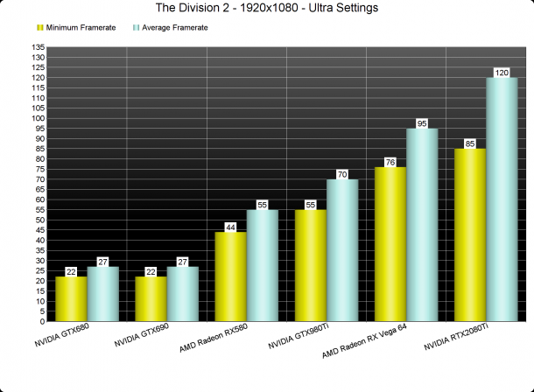Image resolution: width=534 pixels, height=392 pixels.
Task: Click the "100" y-axis tick label
Action: (x=39, y=118)
